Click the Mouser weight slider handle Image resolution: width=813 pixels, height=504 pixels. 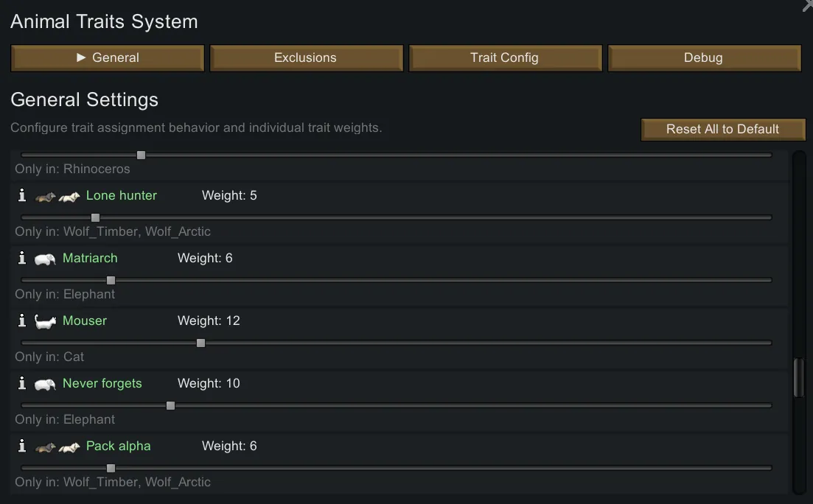200,343
